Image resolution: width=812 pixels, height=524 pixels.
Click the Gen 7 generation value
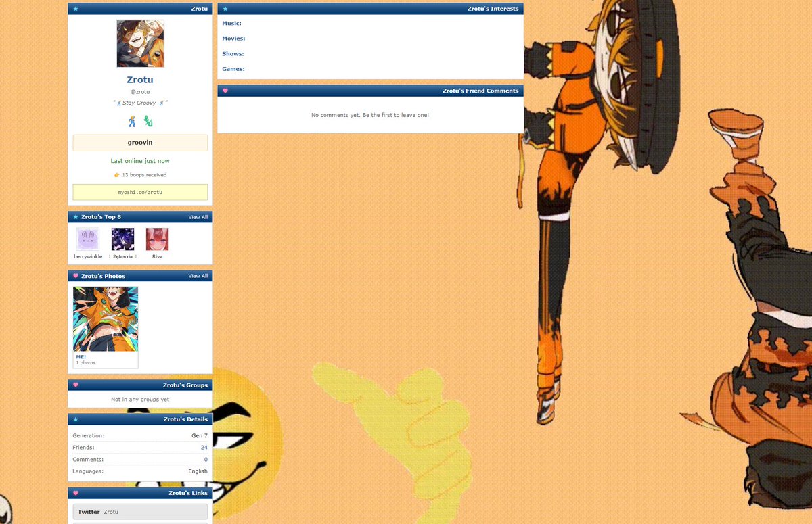click(x=200, y=436)
